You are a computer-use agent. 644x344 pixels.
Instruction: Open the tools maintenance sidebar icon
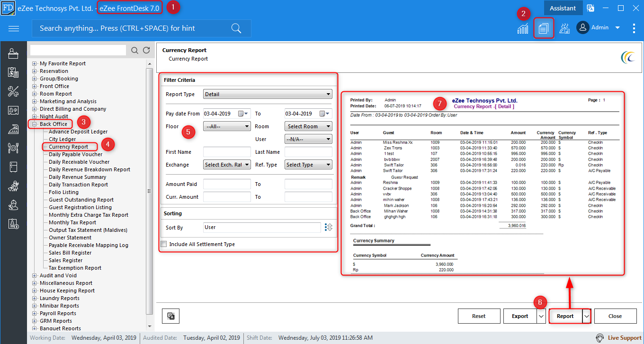13,91
